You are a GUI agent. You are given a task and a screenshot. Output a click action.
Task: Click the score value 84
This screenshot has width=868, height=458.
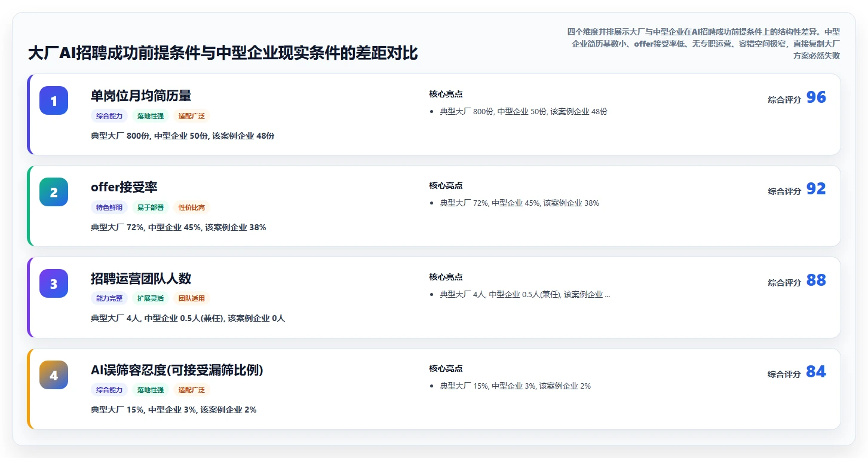pyautogui.click(x=816, y=372)
